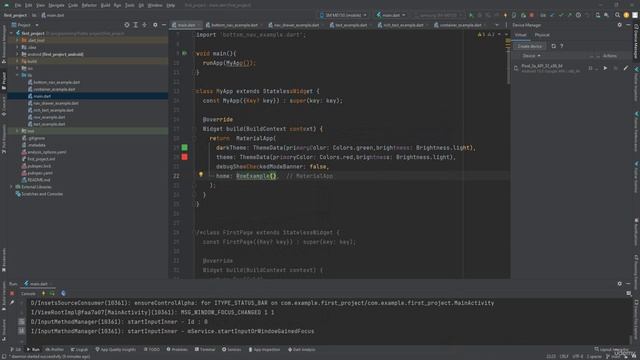This screenshot has width=640, height=360.
Task: Open the Logcat tool window
Action: click(x=79, y=350)
